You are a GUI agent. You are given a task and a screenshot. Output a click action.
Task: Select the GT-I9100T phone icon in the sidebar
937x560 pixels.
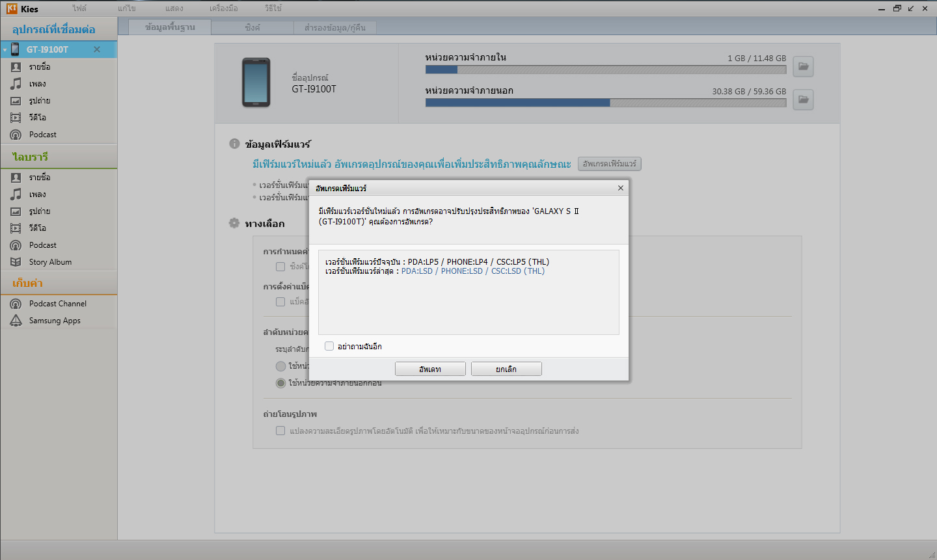[x=15, y=49]
